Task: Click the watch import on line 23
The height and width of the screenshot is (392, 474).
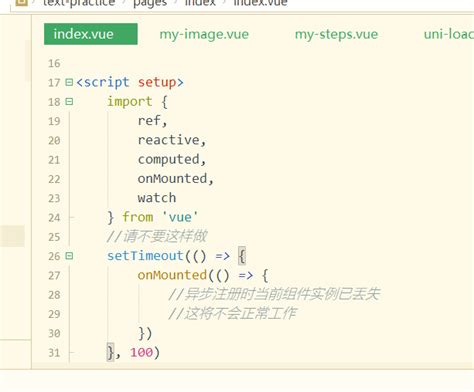Action: pyautogui.click(x=157, y=198)
